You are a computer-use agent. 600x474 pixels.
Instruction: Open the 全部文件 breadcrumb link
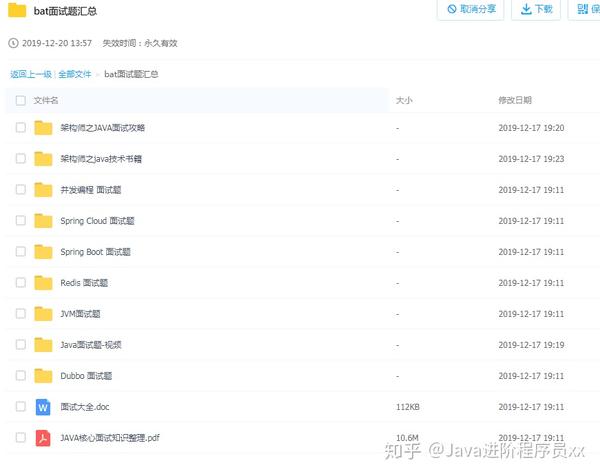[75, 74]
